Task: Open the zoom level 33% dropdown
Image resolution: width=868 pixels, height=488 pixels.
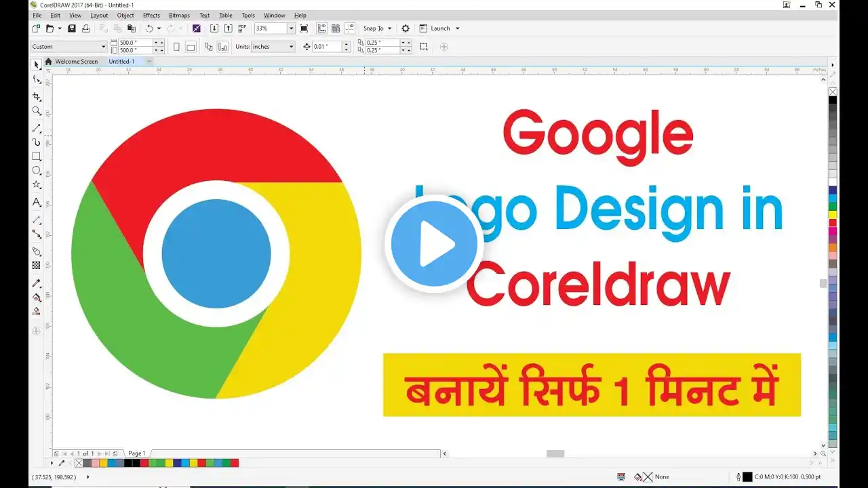Action: click(x=291, y=28)
